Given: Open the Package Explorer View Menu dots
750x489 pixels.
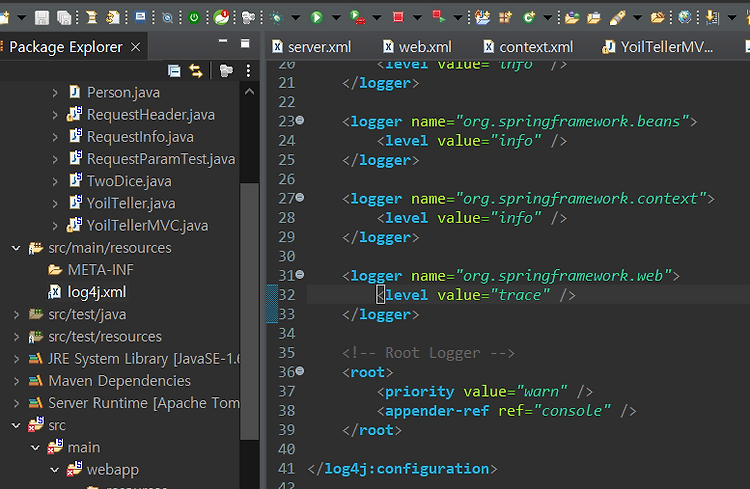Looking at the screenshot, I should [248, 71].
